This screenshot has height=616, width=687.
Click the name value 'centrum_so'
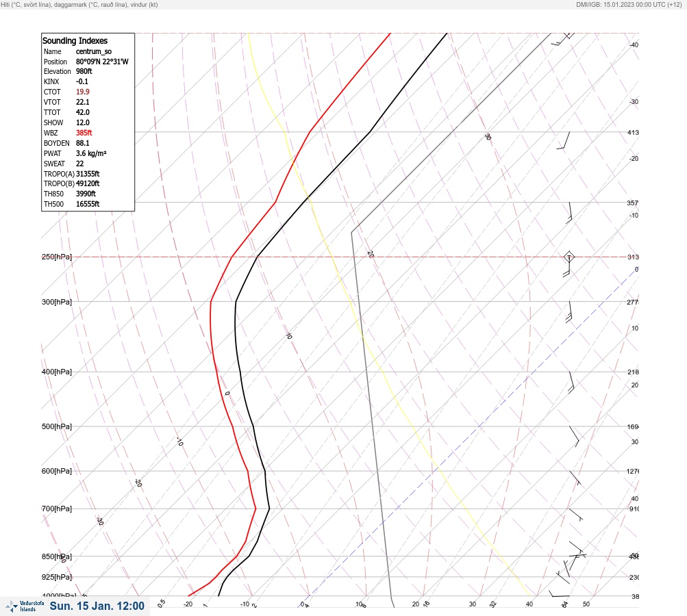coord(94,51)
